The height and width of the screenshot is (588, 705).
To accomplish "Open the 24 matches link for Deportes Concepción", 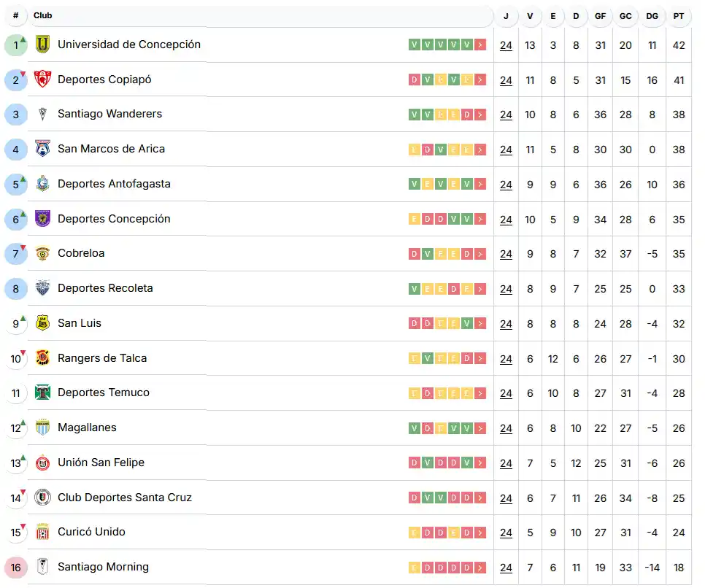I will 506,220.
